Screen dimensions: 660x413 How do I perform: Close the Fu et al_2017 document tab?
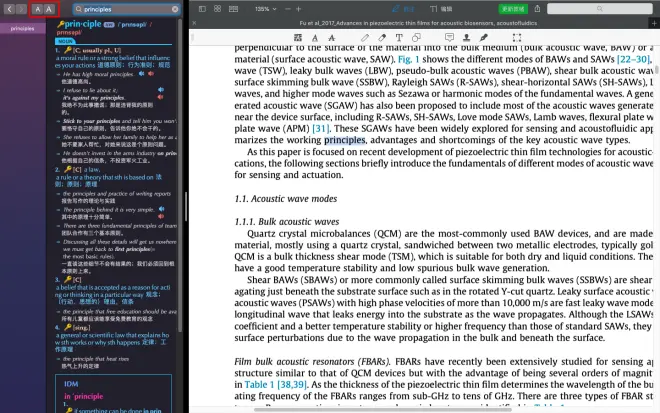click(194, 23)
